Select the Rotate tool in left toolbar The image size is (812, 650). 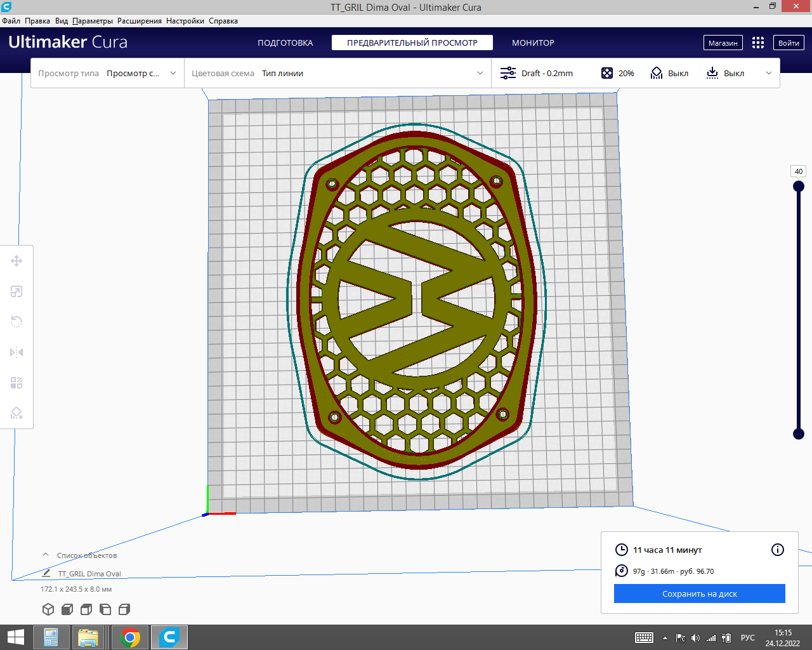(x=16, y=322)
